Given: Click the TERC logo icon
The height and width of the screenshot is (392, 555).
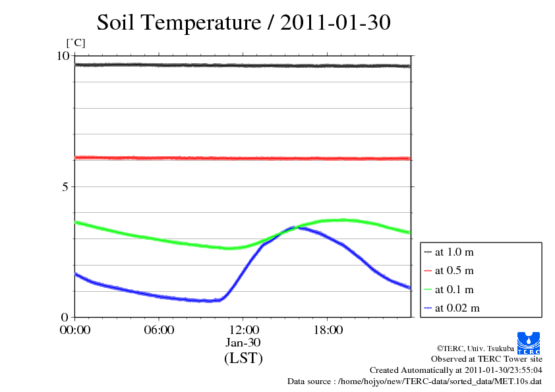Looking at the screenshot, I should coord(529,342).
